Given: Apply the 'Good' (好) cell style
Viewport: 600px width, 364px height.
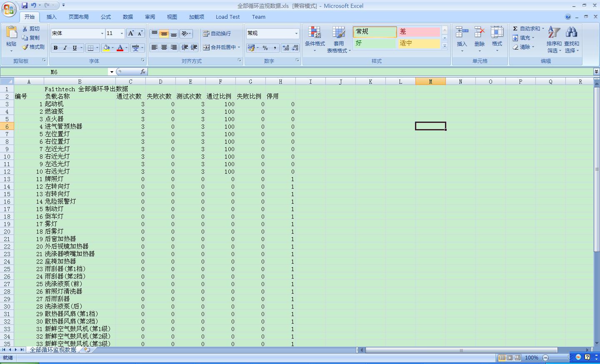Looking at the screenshot, I should click(375, 43).
